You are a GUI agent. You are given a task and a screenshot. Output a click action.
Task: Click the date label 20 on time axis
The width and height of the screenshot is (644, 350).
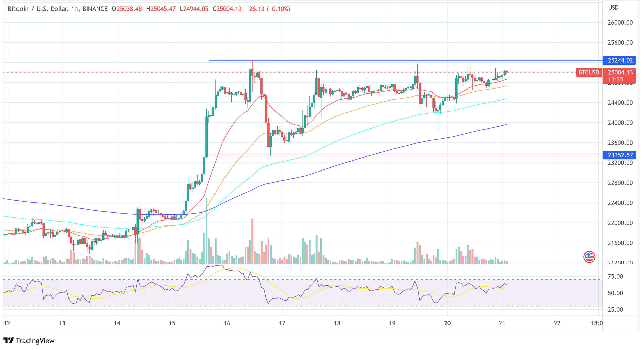[447, 323]
